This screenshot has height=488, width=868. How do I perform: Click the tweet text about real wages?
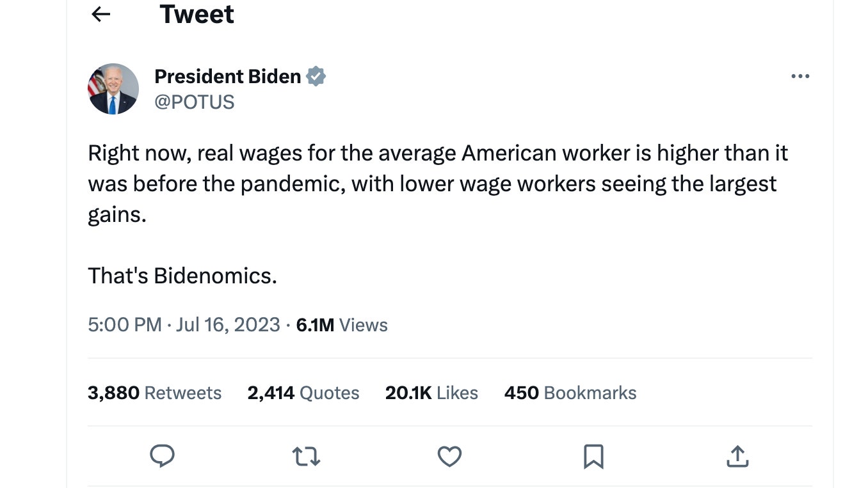point(438,184)
